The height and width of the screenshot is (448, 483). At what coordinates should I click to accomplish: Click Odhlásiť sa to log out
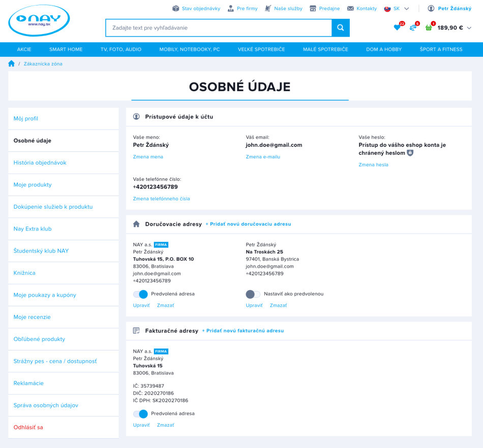tap(28, 427)
